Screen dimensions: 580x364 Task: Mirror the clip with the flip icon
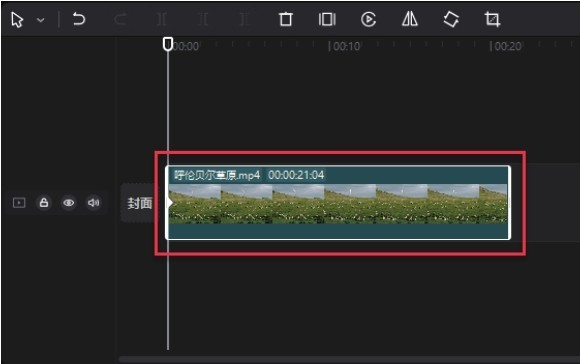pos(410,19)
